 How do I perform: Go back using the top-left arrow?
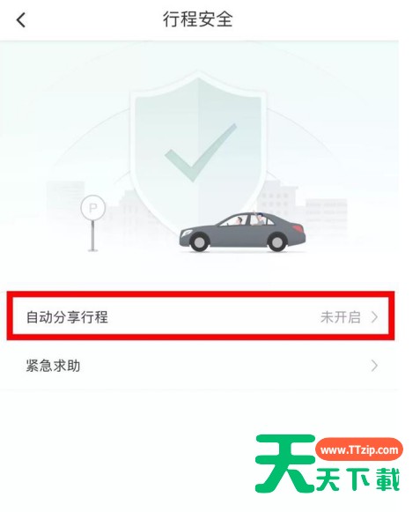pyautogui.click(x=21, y=20)
